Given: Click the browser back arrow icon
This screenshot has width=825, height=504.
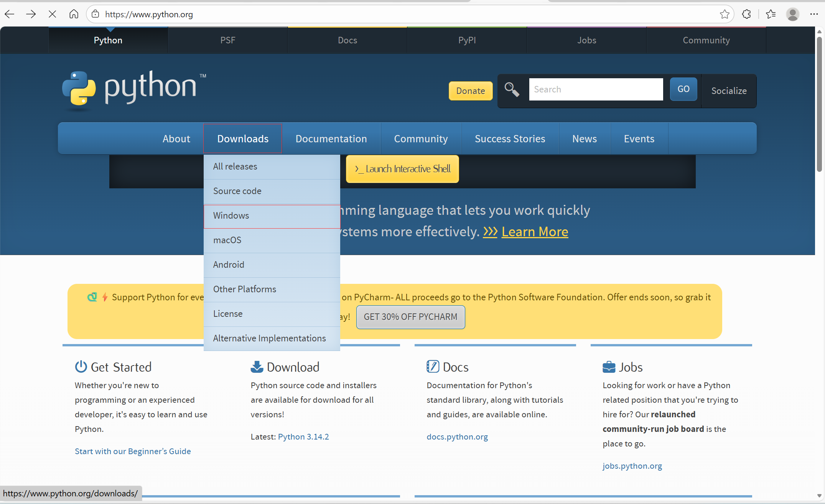Looking at the screenshot, I should point(10,14).
